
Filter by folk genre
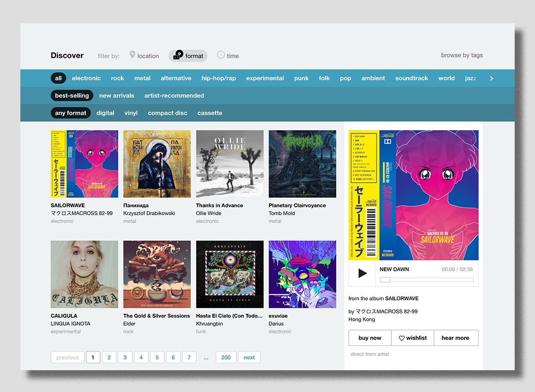[x=324, y=78]
